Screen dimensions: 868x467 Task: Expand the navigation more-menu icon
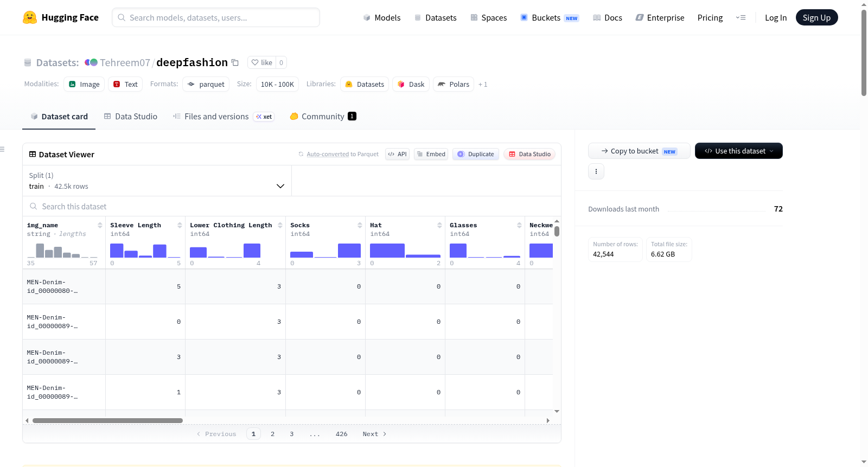[741, 17]
